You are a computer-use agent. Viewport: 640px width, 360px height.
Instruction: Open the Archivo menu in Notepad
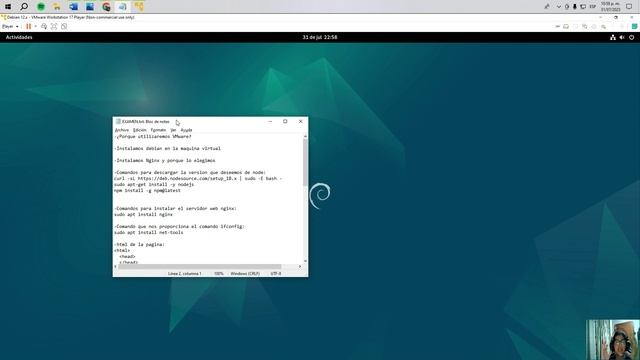[122, 130]
